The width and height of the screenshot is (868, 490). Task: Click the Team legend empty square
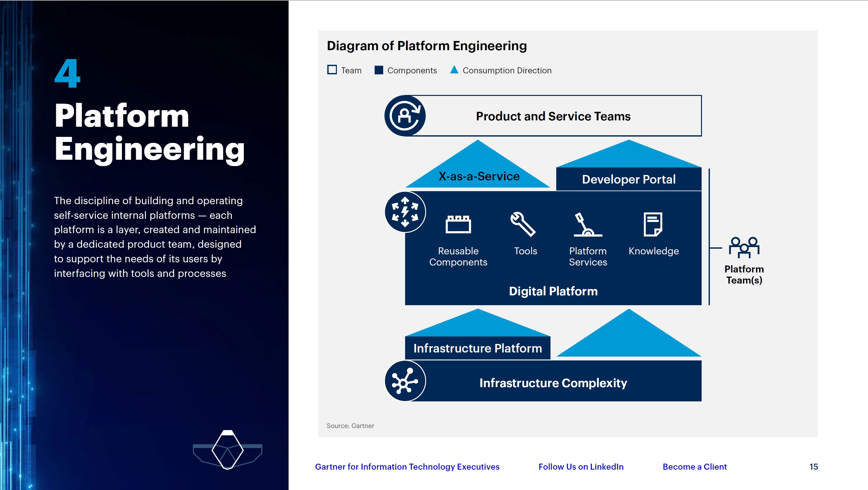click(x=332, y=70)
